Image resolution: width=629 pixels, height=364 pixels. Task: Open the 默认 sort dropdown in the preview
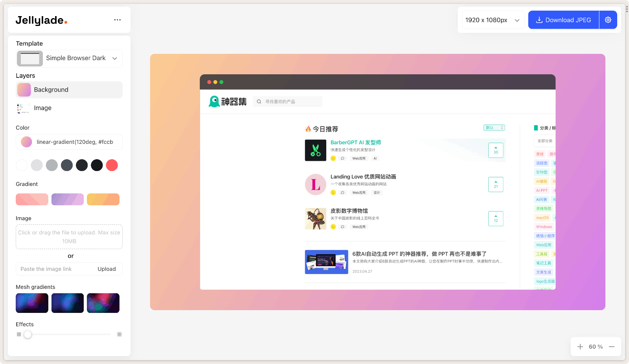(x=494, y=127)
